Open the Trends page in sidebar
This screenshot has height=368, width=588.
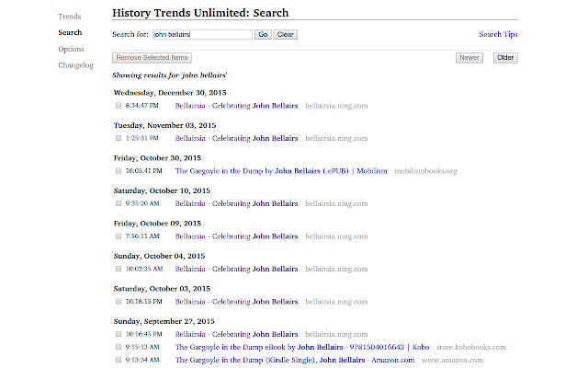pos(69,17)
